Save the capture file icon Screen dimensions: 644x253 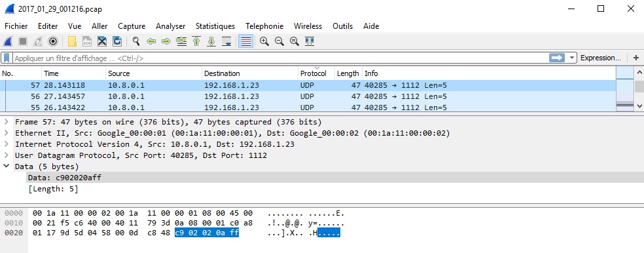[87, 41]
